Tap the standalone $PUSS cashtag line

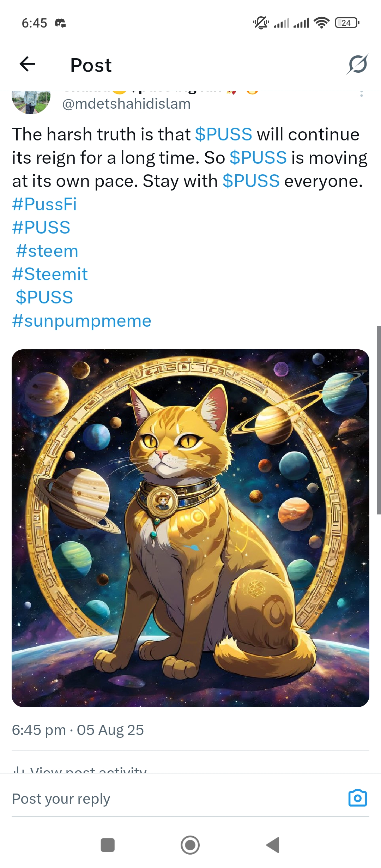[x=44, y=297]
